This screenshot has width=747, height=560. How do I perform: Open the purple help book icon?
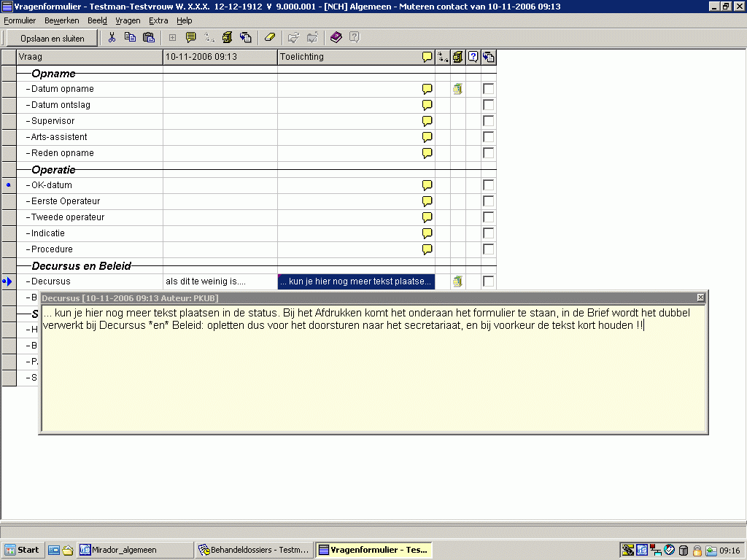(336, 38)
